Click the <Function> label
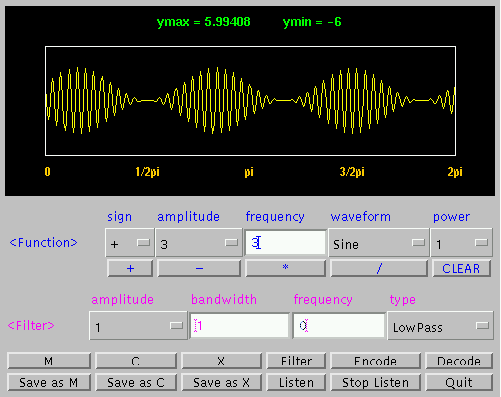Image resolution: width=501 pixels, height=397 pixels. pyautogui.click(x=43, y=242)
